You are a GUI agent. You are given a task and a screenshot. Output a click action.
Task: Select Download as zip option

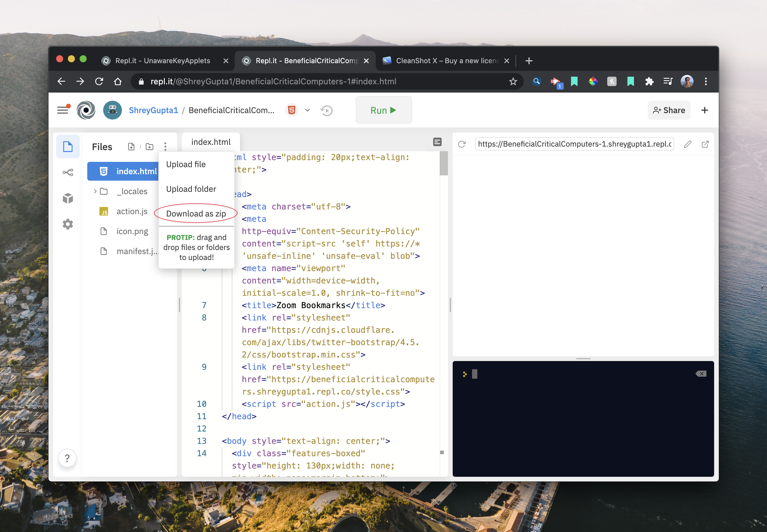pos(196,213)
